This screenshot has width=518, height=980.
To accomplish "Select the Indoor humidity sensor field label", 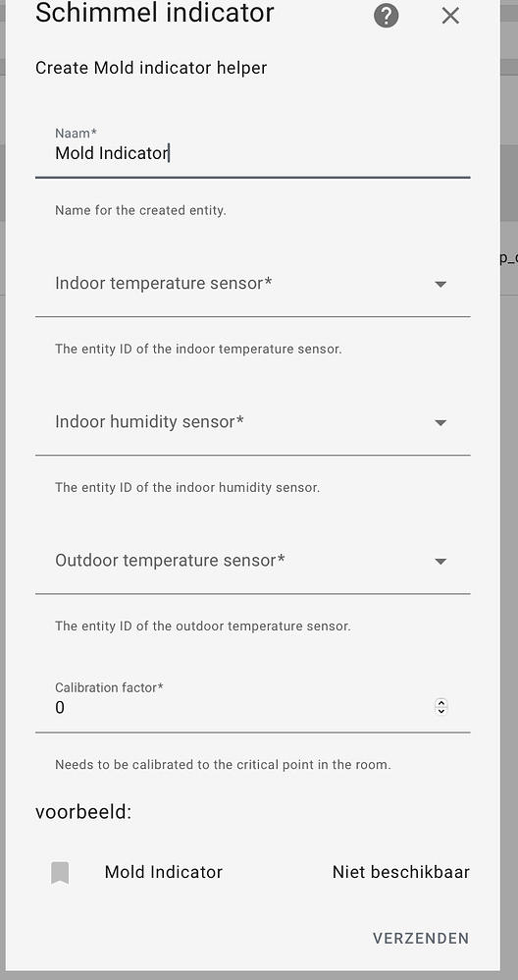I will (149, 422).
